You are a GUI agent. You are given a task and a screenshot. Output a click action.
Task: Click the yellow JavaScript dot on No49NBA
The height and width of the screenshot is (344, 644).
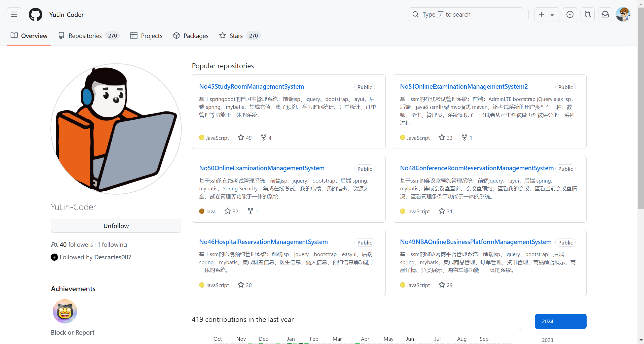pyautogui.click(x=403, y=285)
